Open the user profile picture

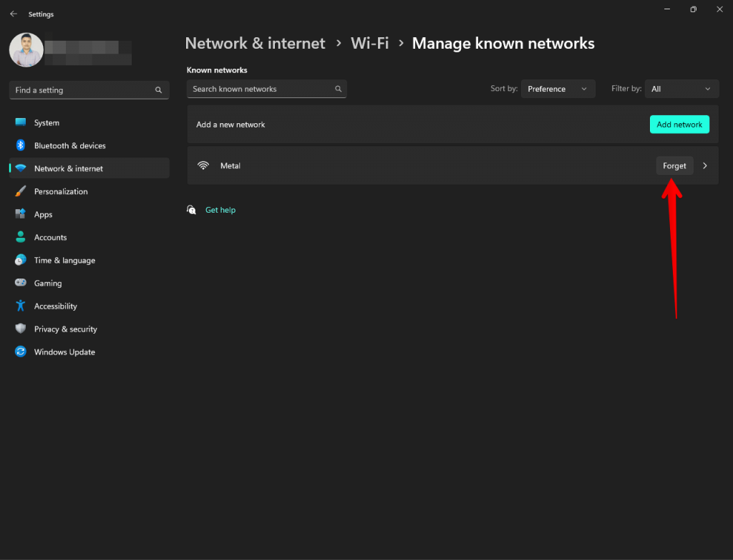coord(26,49)
